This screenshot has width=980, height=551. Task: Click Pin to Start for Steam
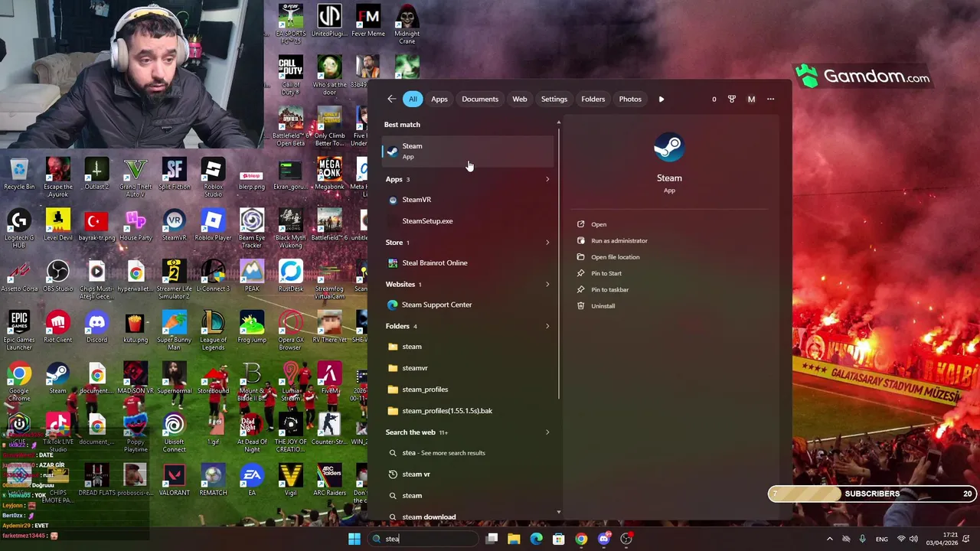coord(606,273)
